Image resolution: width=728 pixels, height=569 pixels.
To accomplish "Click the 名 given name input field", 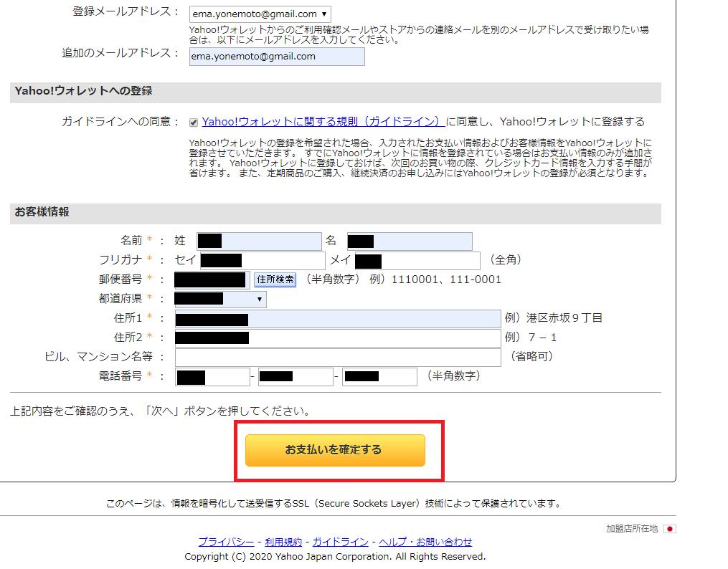I will click(410, 241).
